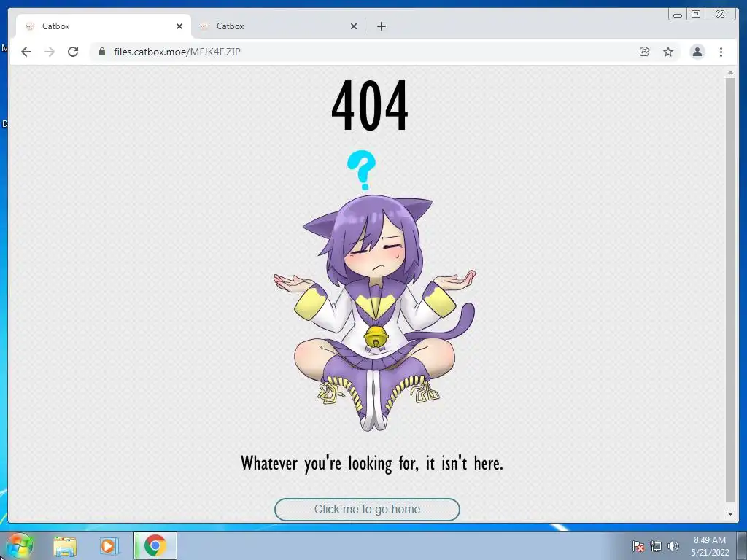Share this page using the share icon
Viewport: 747px width, 560px height.
tap(645, 52)
